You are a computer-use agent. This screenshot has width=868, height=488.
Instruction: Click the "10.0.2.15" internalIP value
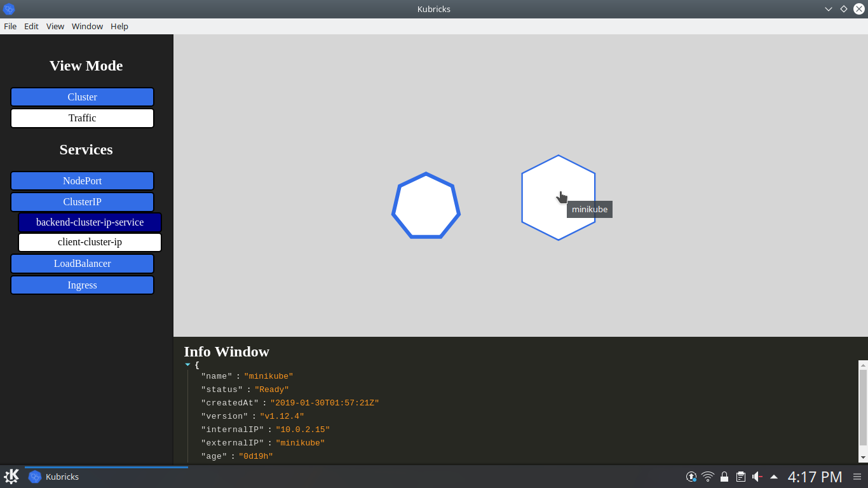[303, 430]
